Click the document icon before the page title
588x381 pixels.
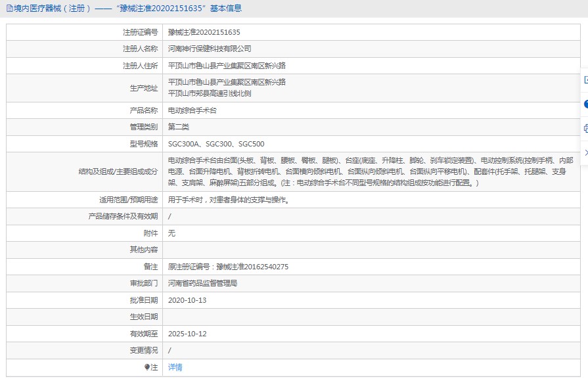click(x=8, y=9)
